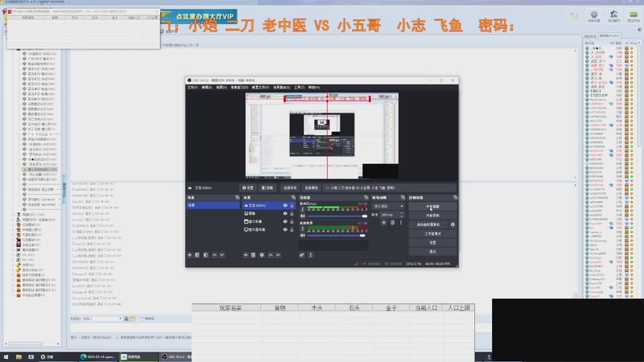This screenshot has width=644, height=362.
Task: Add a new source in Sources panel
Action: point(246,255)
